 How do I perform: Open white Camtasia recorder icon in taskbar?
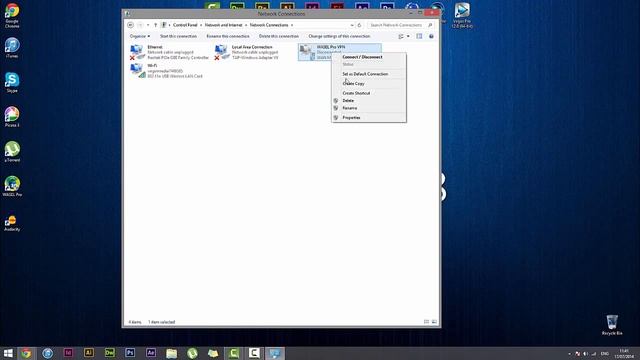click(x=254, y=353)
